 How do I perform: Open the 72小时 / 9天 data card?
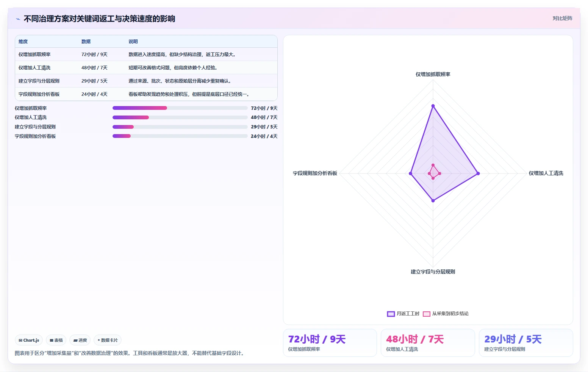click(x=330, y=343)
